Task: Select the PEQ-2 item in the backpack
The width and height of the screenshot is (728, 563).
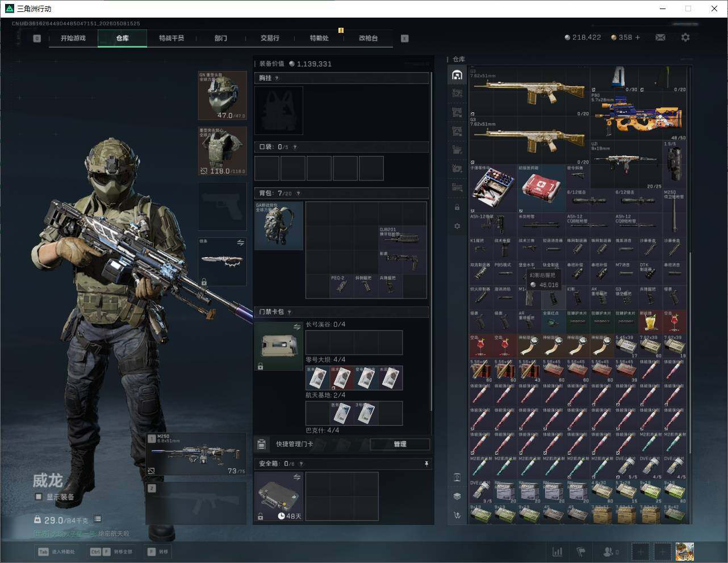Action: point(342,285)
